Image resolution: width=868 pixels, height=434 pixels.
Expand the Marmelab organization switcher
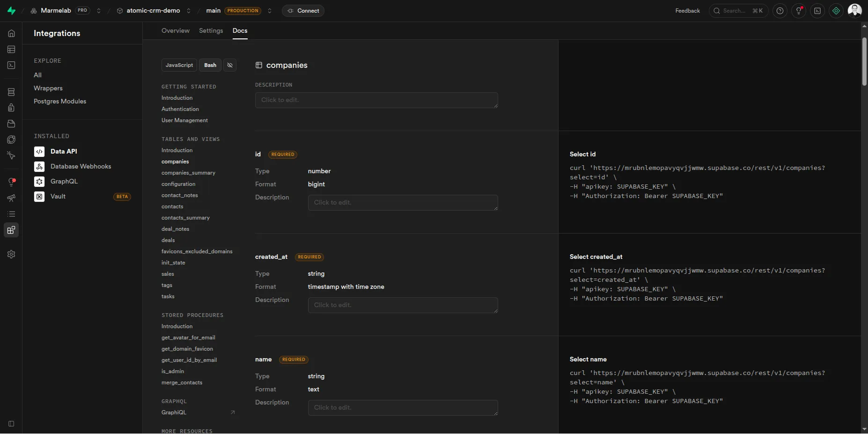[x=98, y=11]
